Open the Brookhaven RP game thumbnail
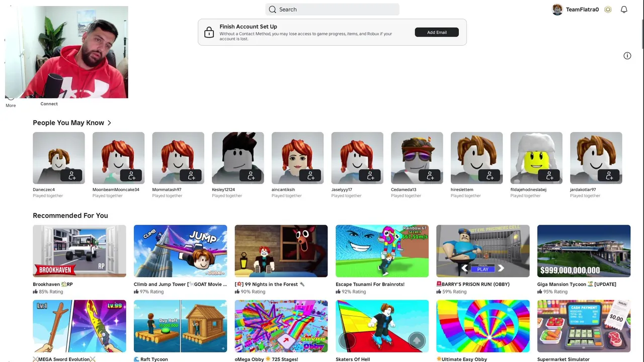This screenshot has width=644, height=362. 79,251
